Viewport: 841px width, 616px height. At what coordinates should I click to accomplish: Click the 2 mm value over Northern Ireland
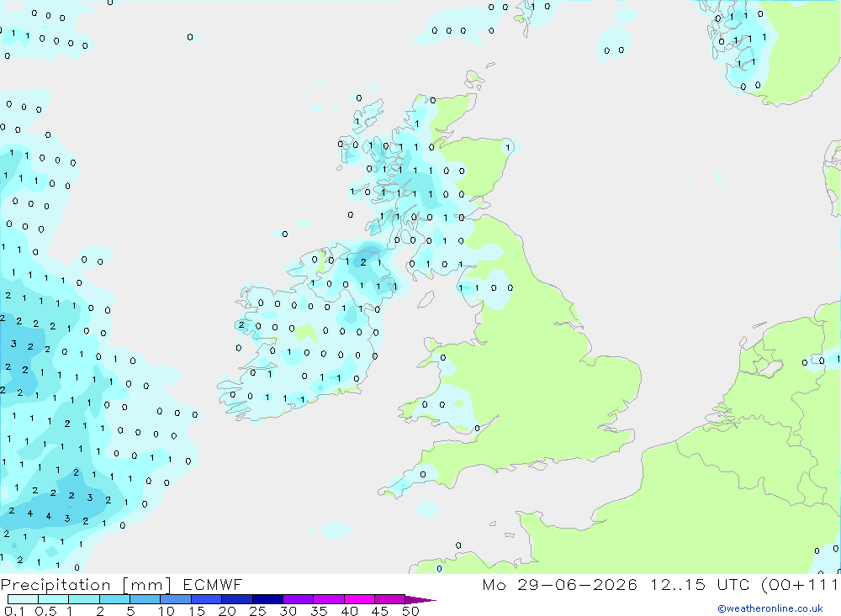(363, 262)
